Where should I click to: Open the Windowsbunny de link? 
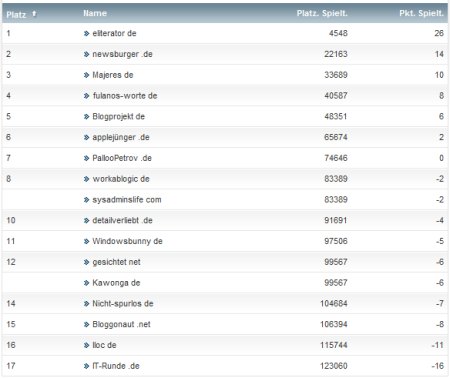point(127,241)
